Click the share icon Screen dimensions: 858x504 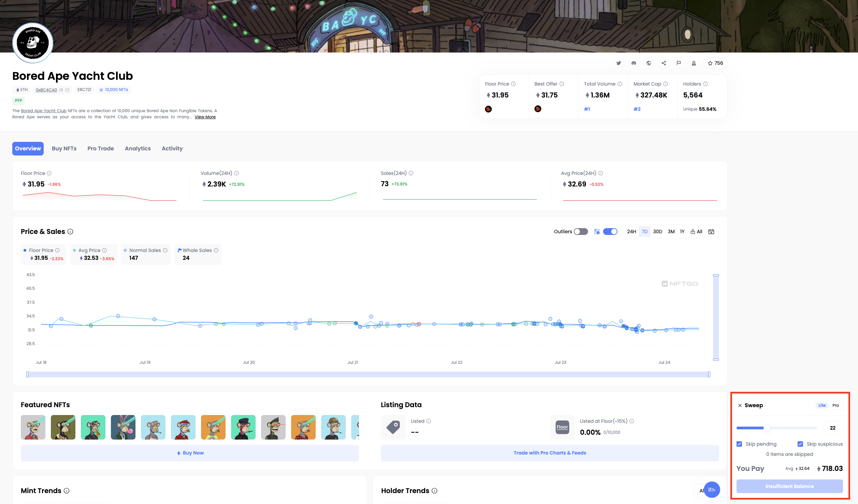tap(664, 63)
